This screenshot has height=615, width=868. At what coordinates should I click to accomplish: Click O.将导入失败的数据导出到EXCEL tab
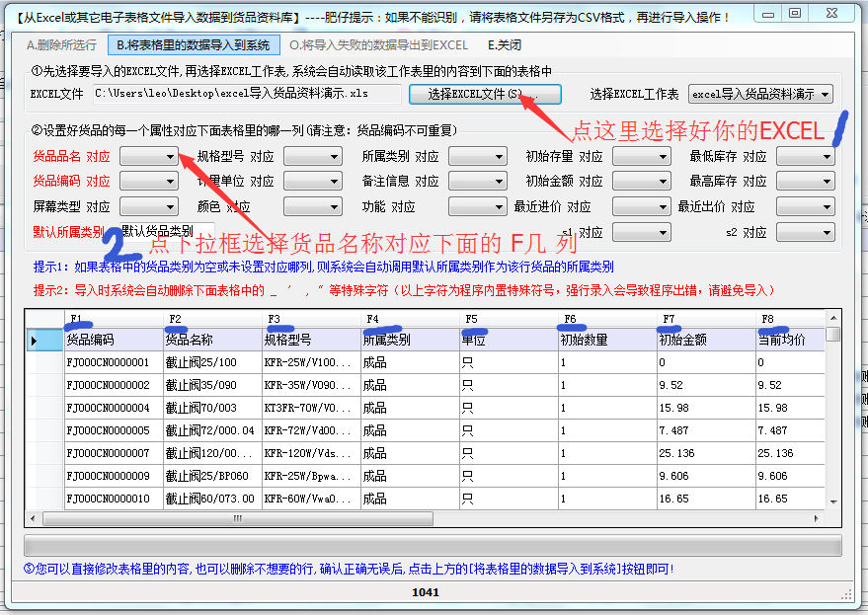379,45
